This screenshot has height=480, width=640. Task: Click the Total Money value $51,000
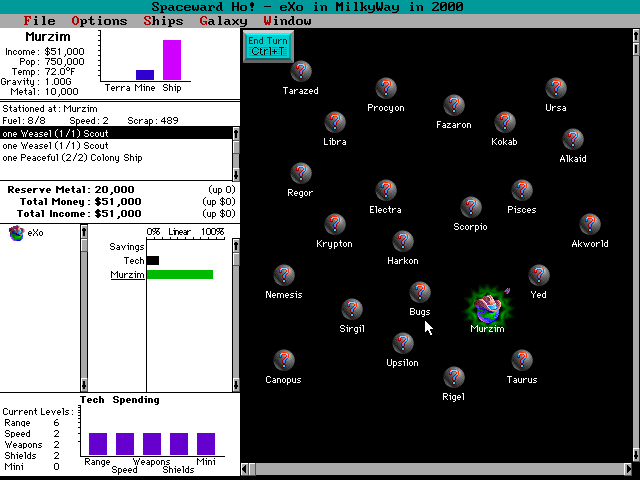[x=118, y=202]
